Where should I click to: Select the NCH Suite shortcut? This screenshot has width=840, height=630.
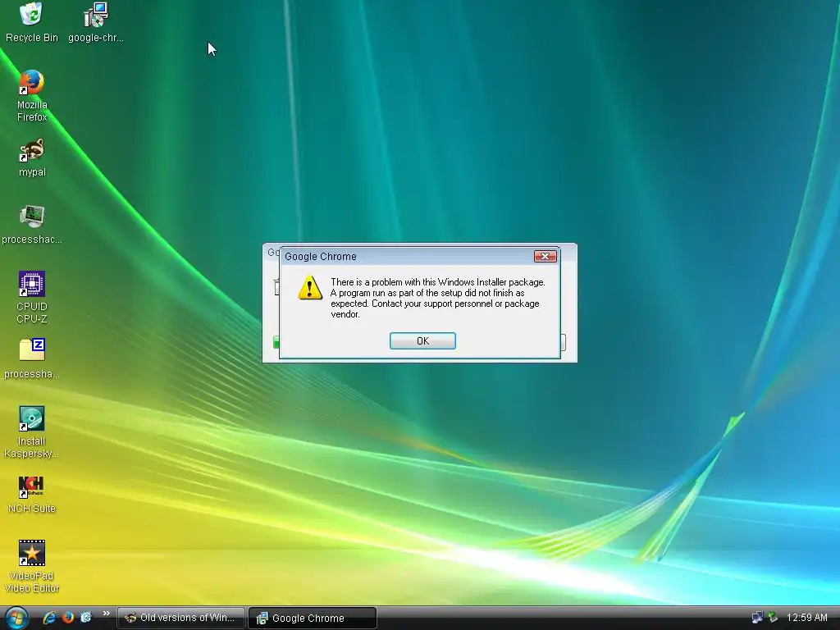(32, 495)
